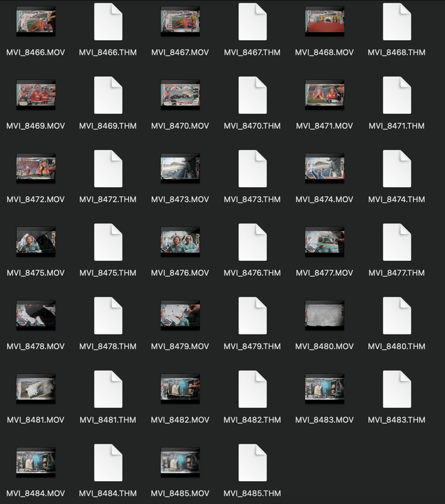Click the file name MVI_8479.THM
Screen dimensions: 445x504
click(252, 346)
